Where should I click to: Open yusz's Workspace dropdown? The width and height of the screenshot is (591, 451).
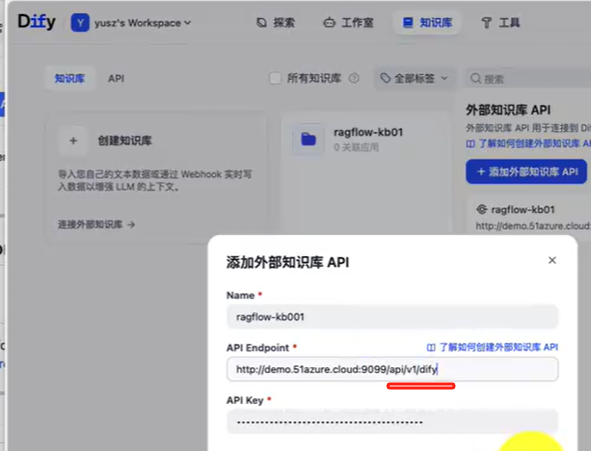coord(131,23)
